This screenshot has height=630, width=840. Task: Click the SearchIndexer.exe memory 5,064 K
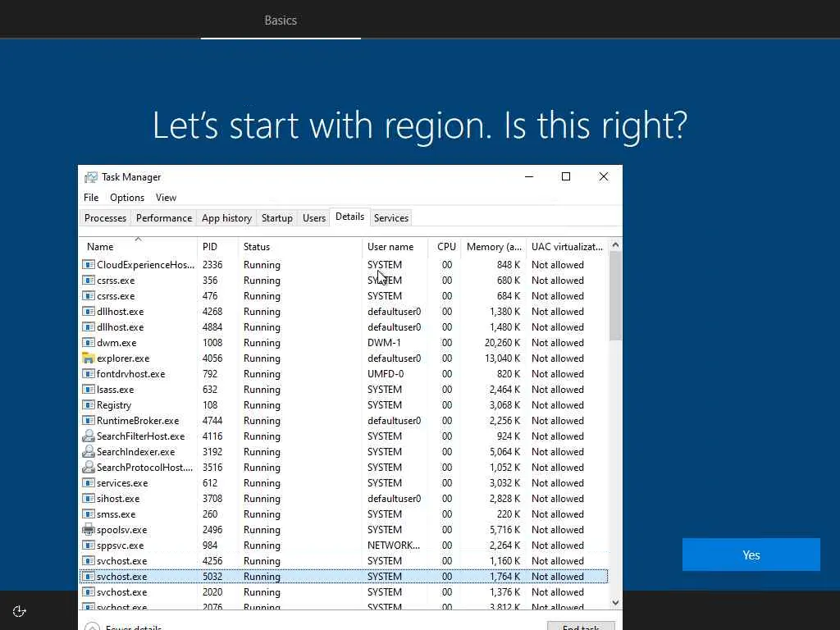(x=504, y=452)
